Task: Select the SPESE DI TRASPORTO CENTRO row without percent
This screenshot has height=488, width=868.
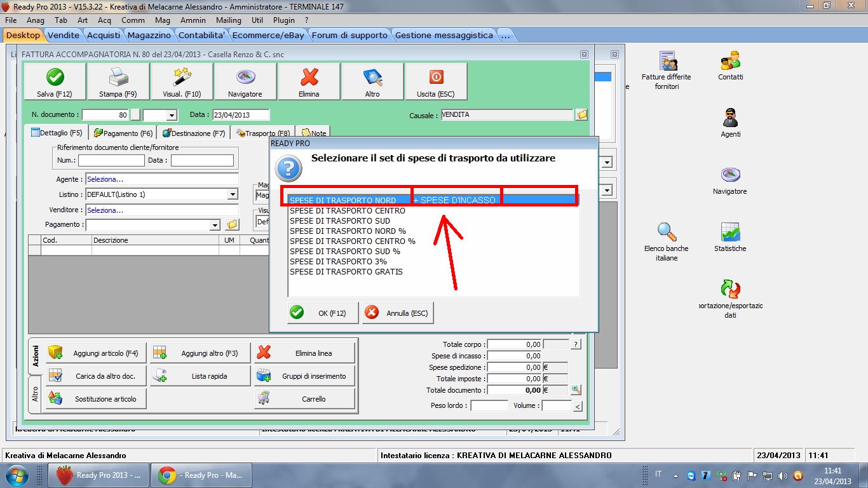Action: click(x=433, y=210)
